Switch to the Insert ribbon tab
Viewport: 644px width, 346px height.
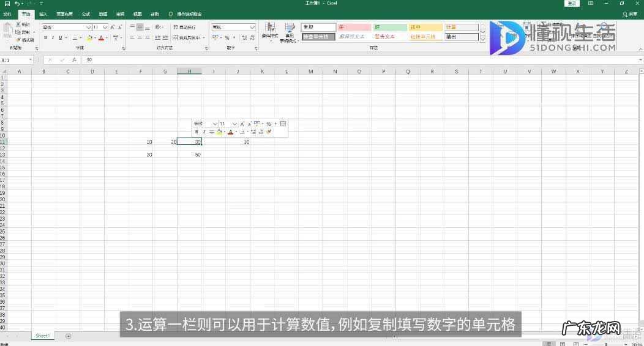(43, 14)
